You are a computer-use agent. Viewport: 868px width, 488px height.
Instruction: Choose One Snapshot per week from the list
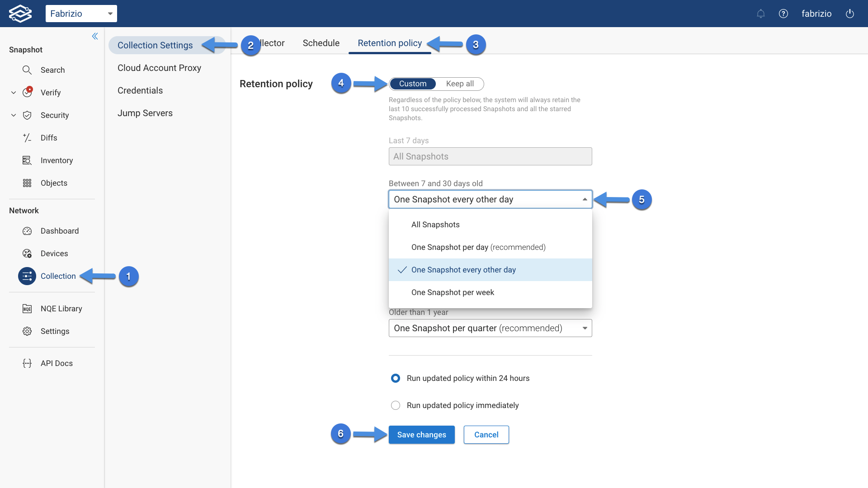click(452, 292)
